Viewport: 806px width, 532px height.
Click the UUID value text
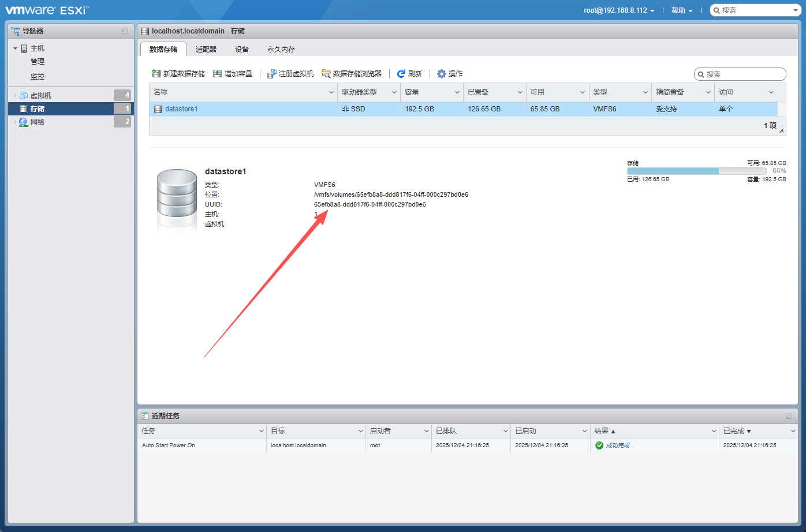(370, 205)
